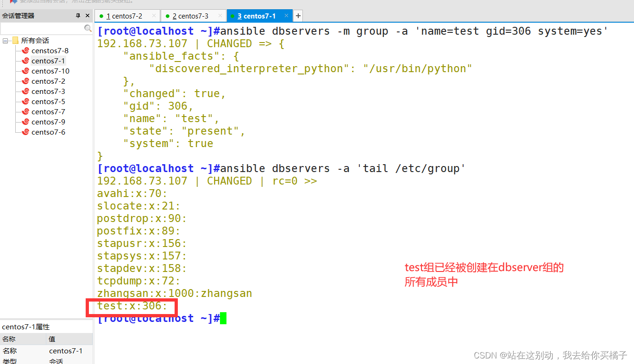Select the centos7-2 session tab
This screenshot has width=634, height=364.
pyautogui.click(x=127, y=16)
